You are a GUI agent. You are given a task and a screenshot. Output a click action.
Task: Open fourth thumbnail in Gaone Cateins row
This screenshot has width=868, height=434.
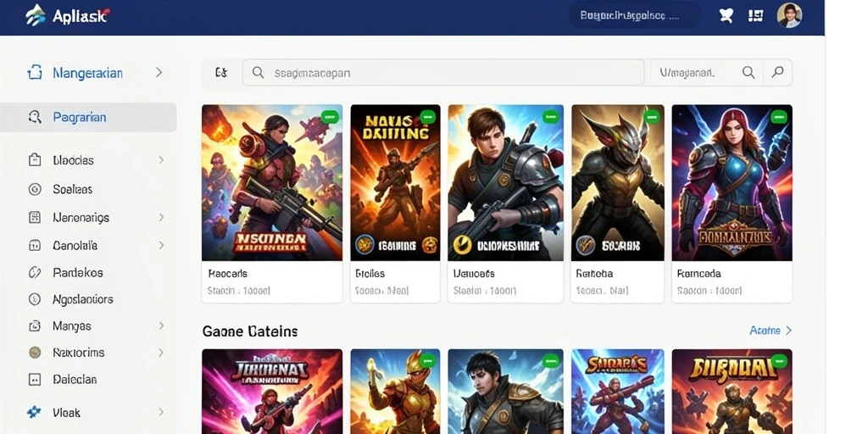[x=618, y=392]
